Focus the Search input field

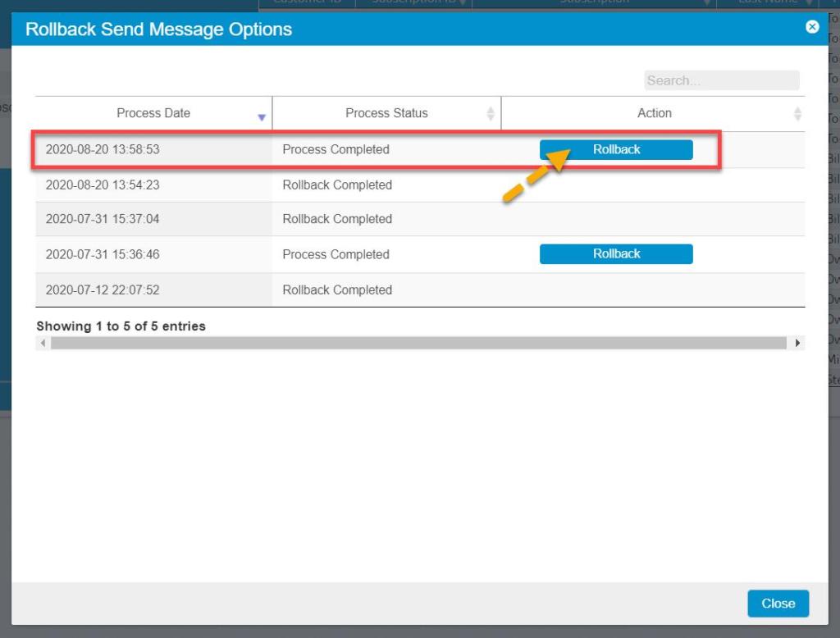(x=720, y=80)
